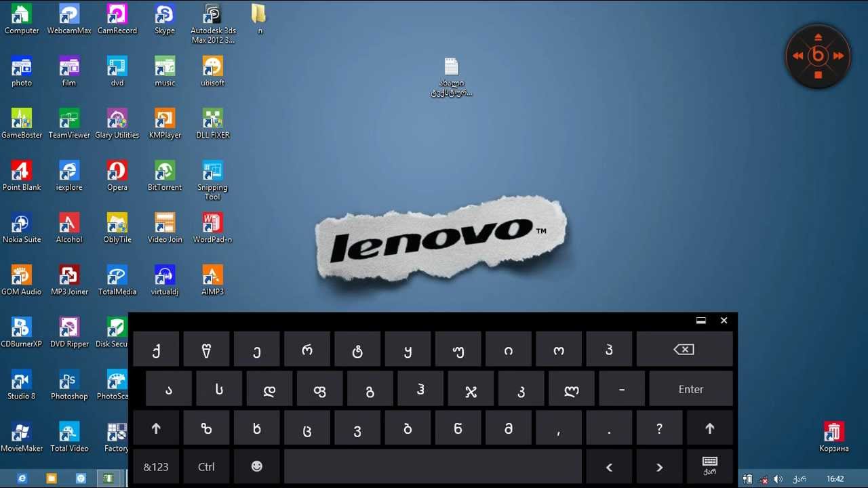Select the Alcohol desktop icon
868x488 pixels.
click(x=69, y=228)
